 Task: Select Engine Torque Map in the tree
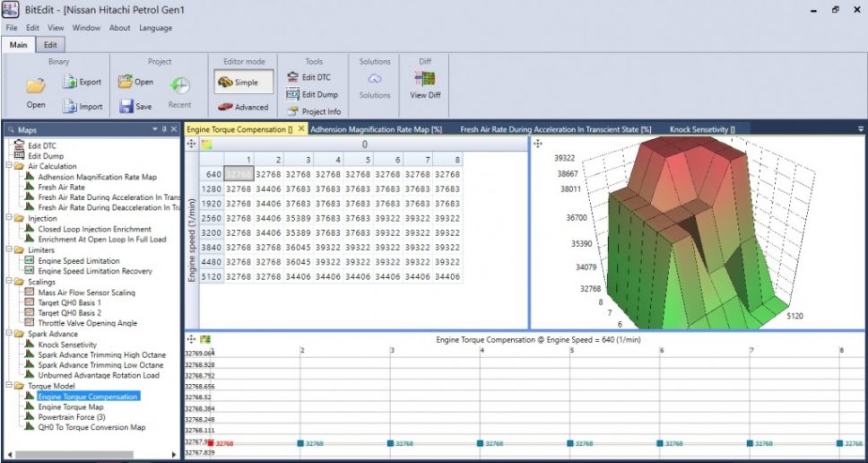(x=70, y=406)
